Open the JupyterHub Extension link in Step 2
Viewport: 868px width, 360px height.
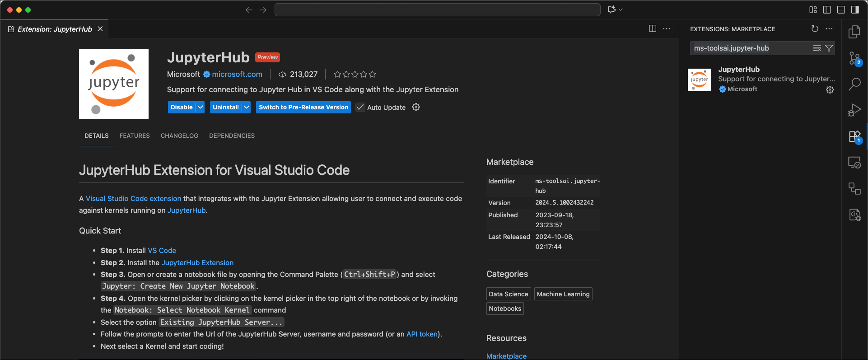point(197,262)
